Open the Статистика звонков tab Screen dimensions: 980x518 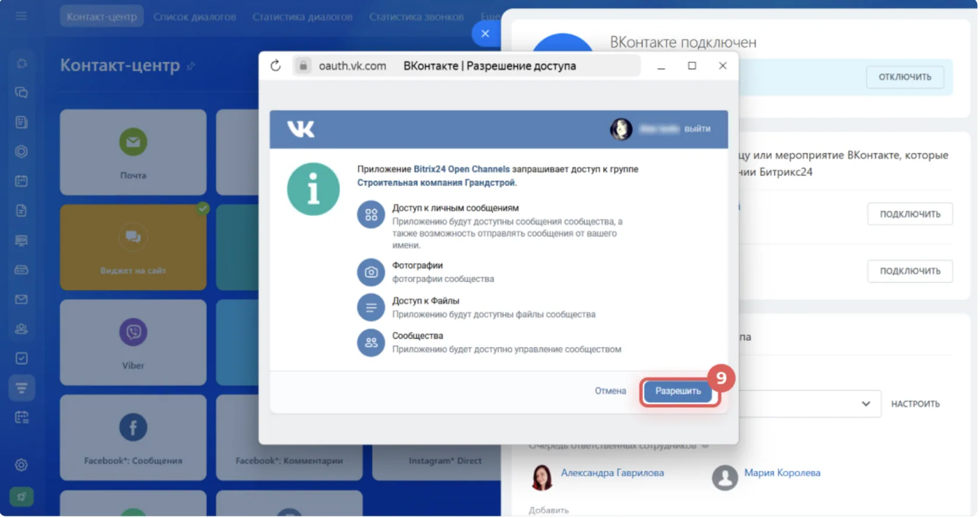click(x=416, y=16)
